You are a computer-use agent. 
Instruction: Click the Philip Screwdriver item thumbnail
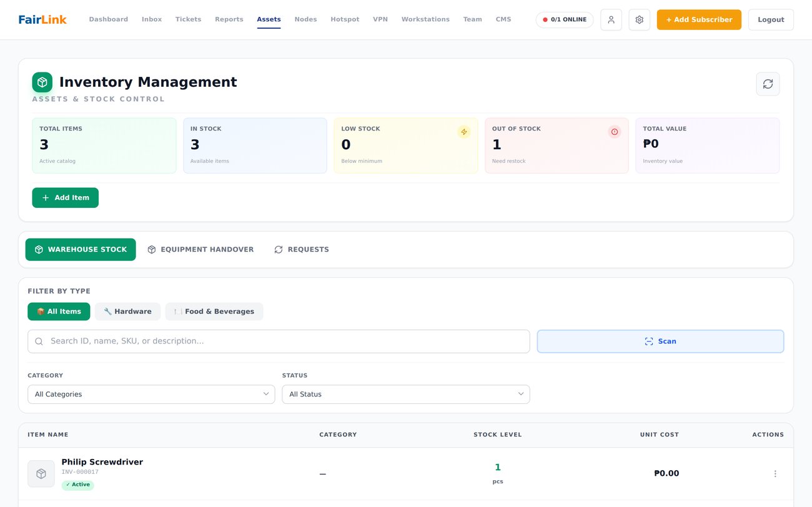pyautogui.click(x=41, y=474)
